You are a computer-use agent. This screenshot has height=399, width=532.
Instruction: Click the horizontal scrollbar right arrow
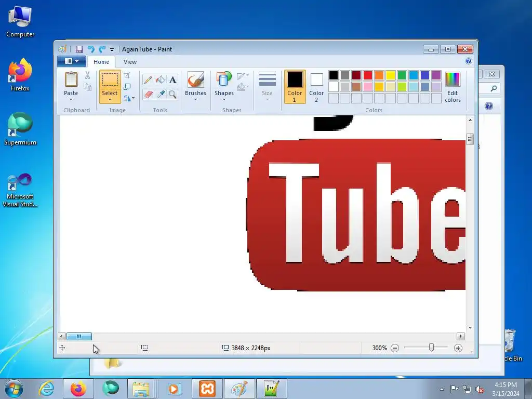click(x=460, y=336)
